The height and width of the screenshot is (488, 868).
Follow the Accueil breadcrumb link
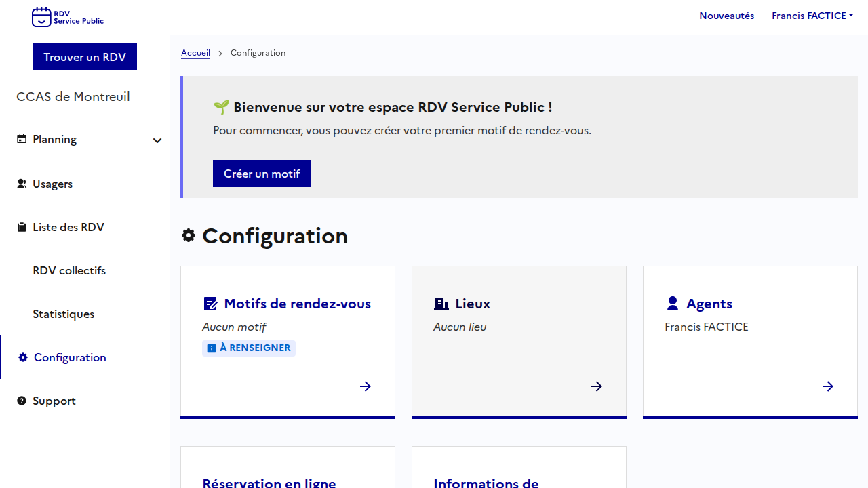click(x=195, y=53)
